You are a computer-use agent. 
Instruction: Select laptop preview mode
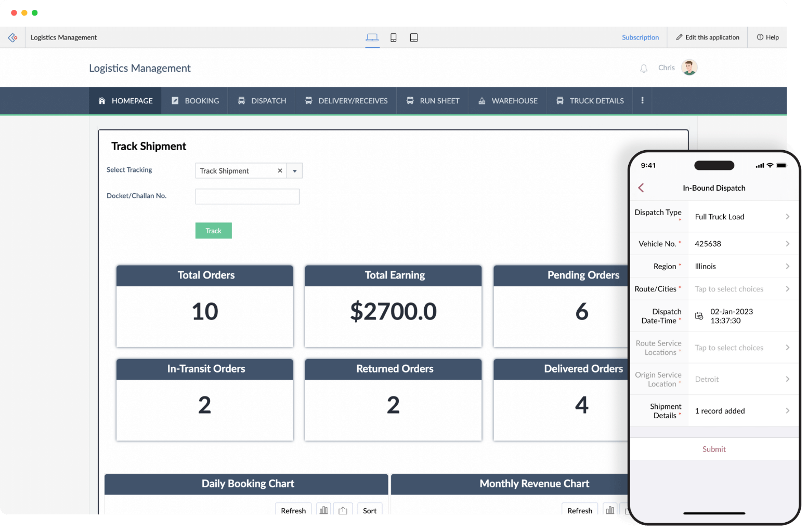(x=372, y=37)
